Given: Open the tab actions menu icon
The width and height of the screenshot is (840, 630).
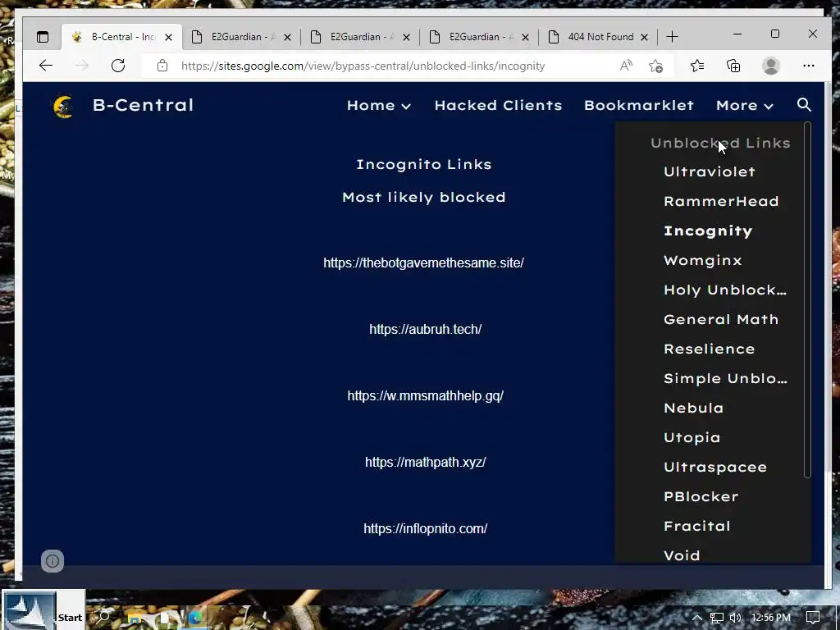Looking at the screenshot, I should click(43, 37).
